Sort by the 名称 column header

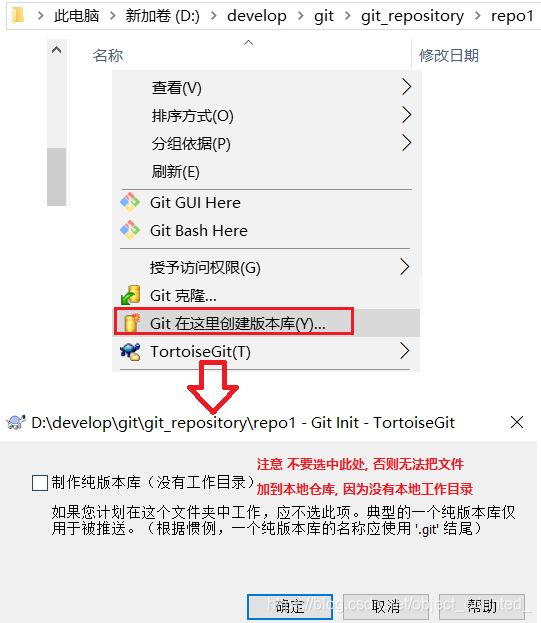[x=108, y=56]
